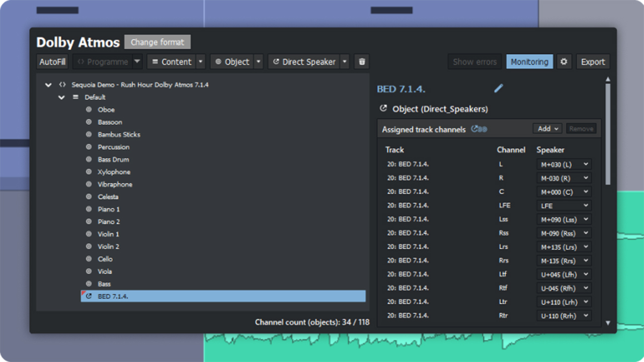Click content icon beside Default entry

(x=76, y=97)
